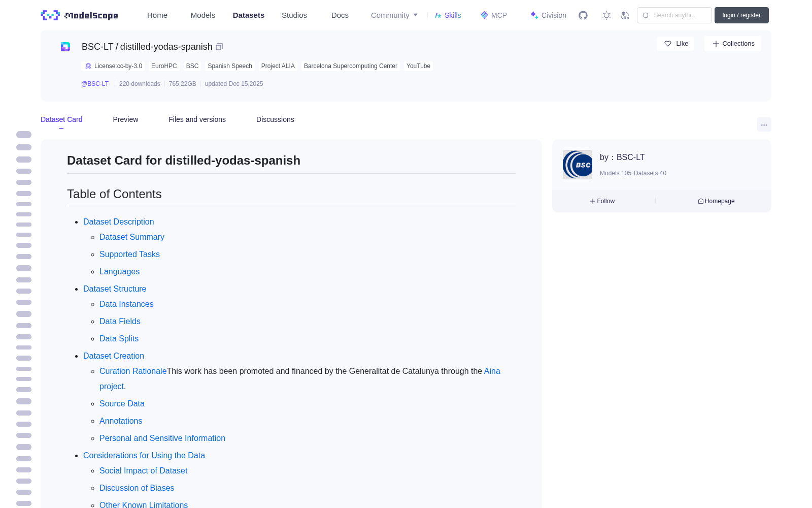Like this dataset
This screenshot has height=508, width=812.
click(x=675, y=44)
